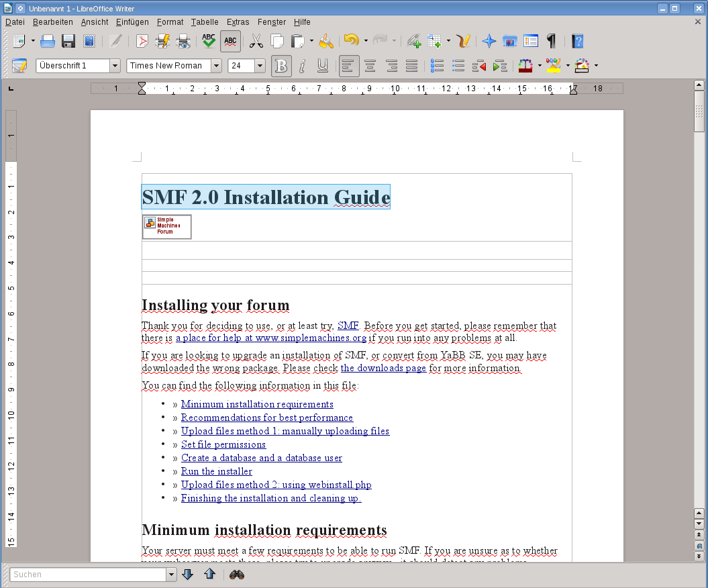Toggle Italic formatting
This screenshot has height=588, width=708.
click(302, 66)
